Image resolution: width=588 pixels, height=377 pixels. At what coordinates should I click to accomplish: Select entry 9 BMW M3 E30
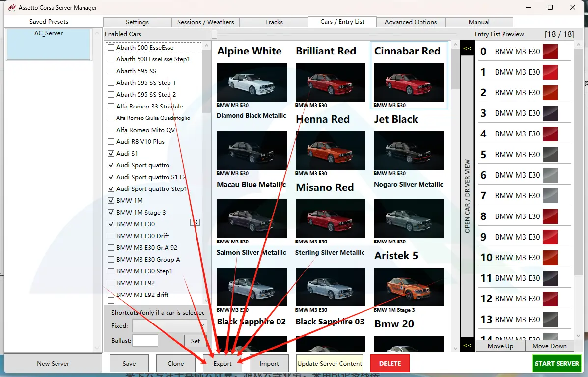coord(524,237)
